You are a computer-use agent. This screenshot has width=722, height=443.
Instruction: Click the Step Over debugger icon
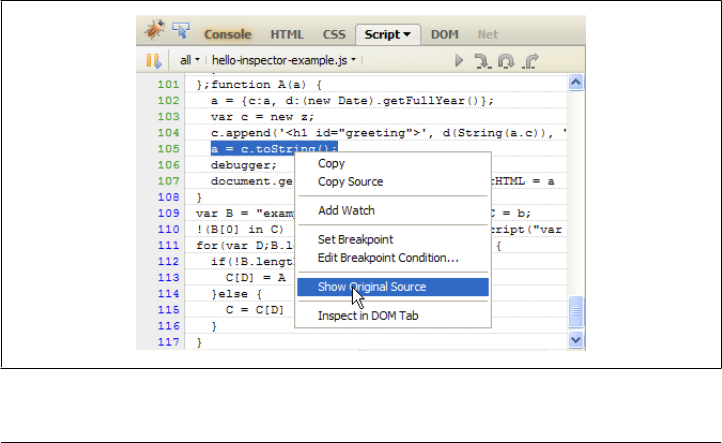(506, 61)
